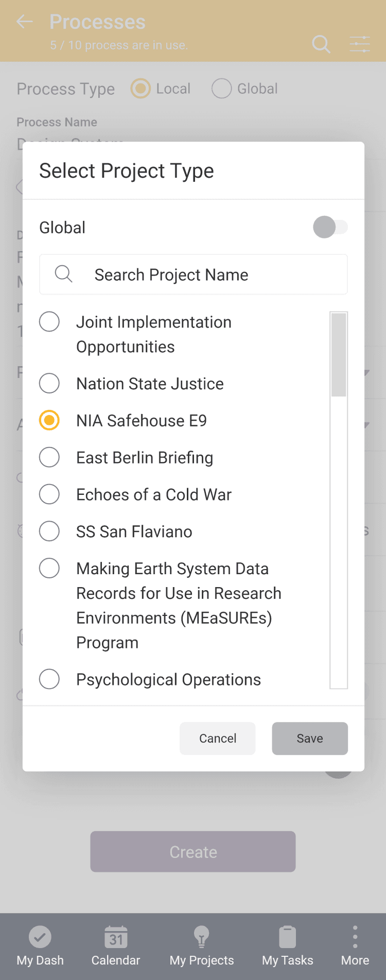Open the Calendar tab
The width and height of the screenshot is (386, 980).
tap(116, 946)
